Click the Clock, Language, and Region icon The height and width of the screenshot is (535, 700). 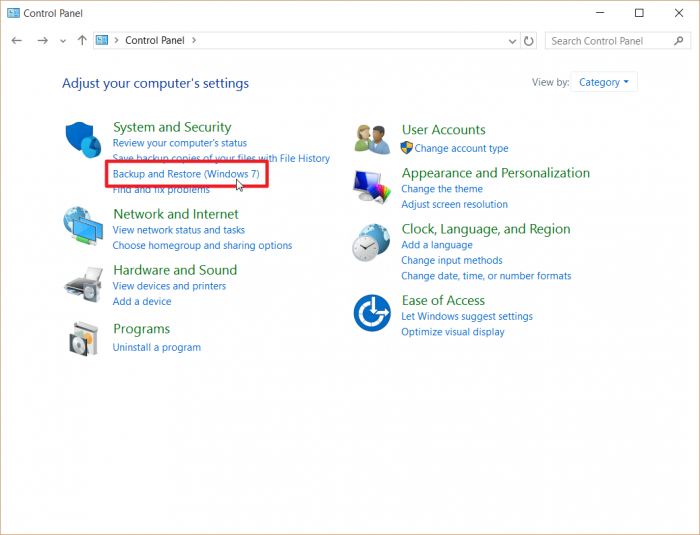point(371,242)
